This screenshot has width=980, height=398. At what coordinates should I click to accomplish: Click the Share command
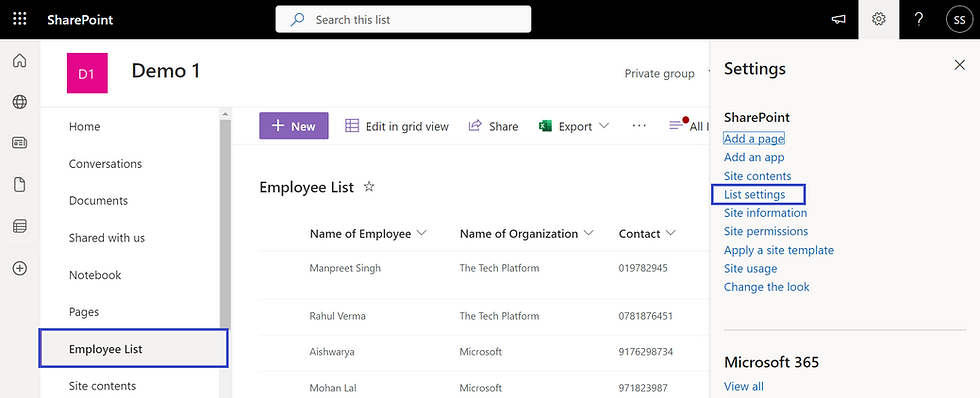tap(493, 126)
